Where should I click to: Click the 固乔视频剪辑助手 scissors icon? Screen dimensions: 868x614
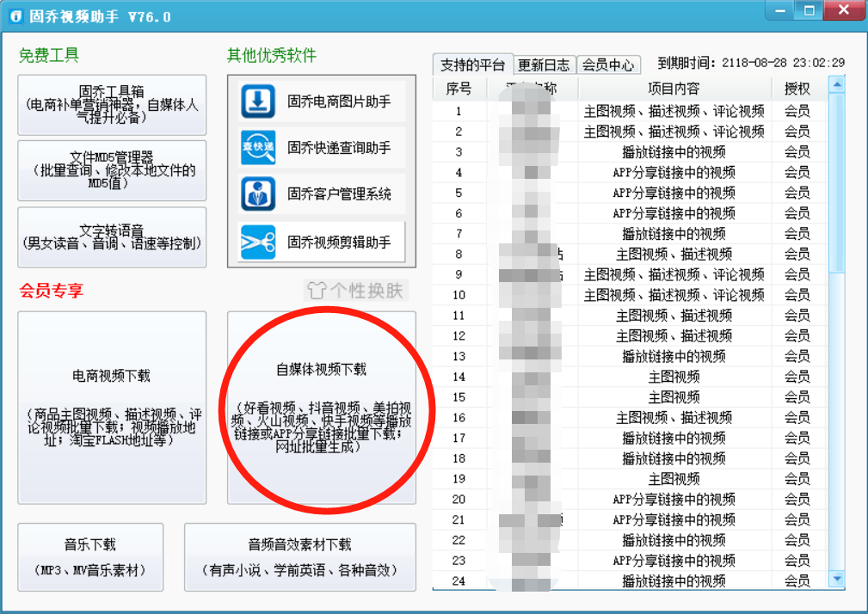pyautogui.click(x=257, y=243)
